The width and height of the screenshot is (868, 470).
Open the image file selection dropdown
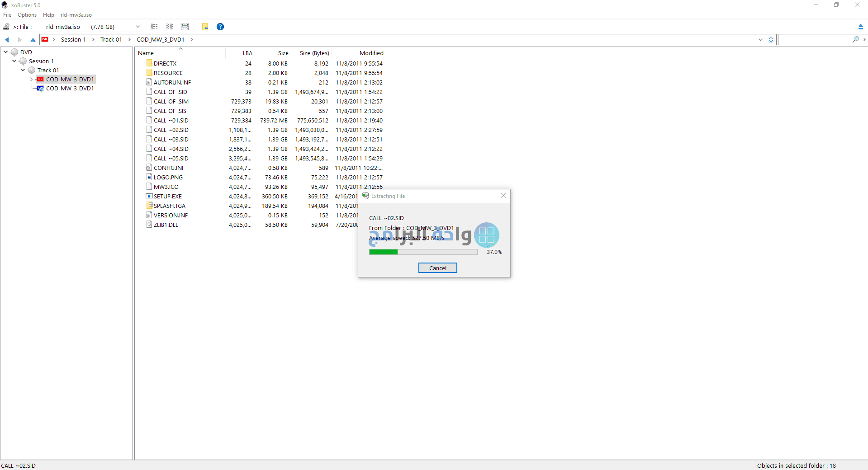click(x=138, y=27)
